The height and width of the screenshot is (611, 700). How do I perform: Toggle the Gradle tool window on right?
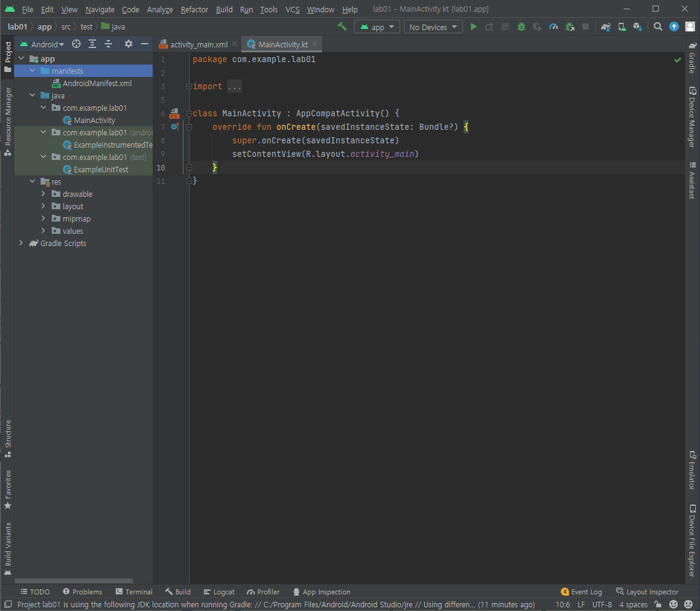[692, 58]
